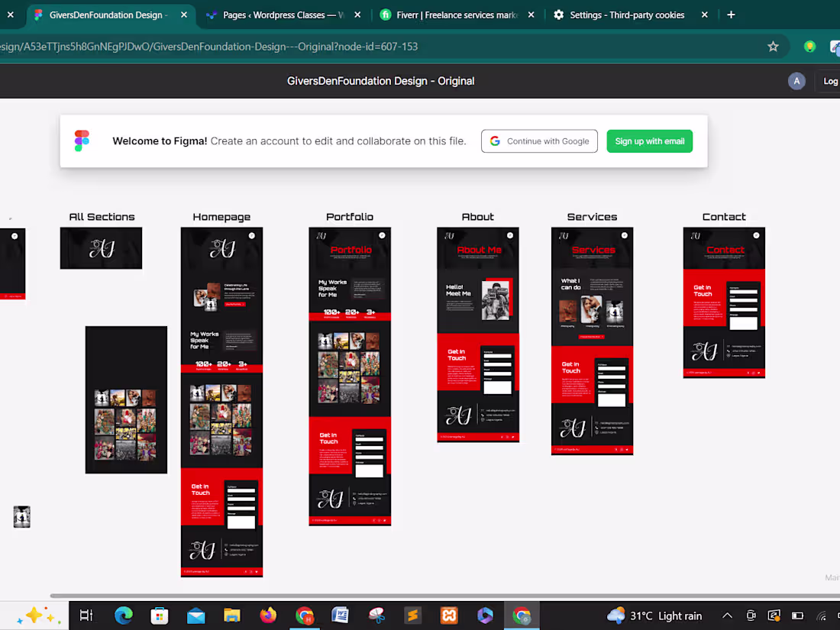Launch Firefox from the taskbar
The width and height of the screenshot is (840, 630).
268,615
